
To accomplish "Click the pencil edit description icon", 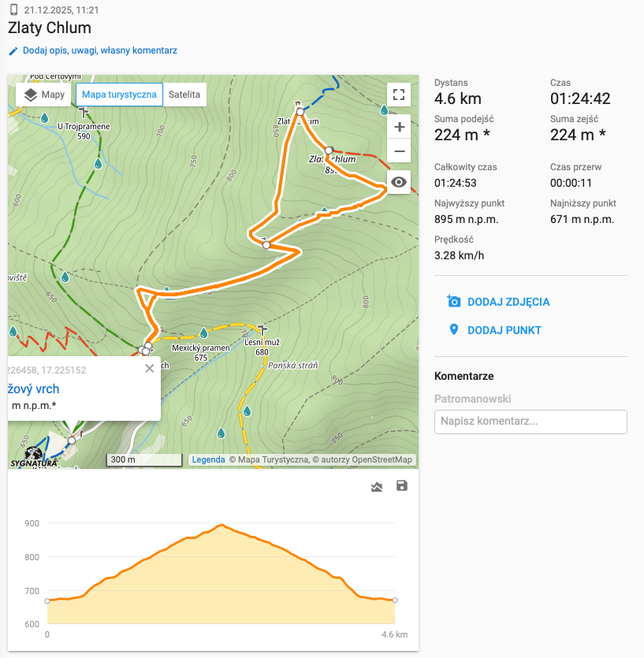I will 13,50.
